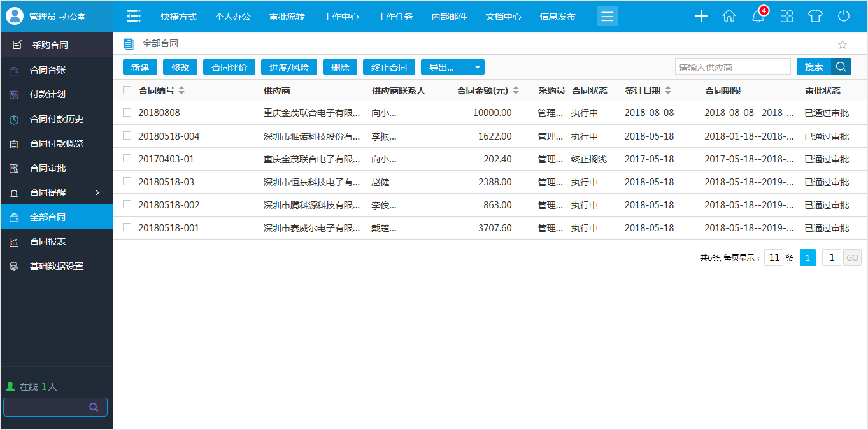Open the 工作中心 menu in top bar
This screenshot has height=430, width=868.
(341, 16)
